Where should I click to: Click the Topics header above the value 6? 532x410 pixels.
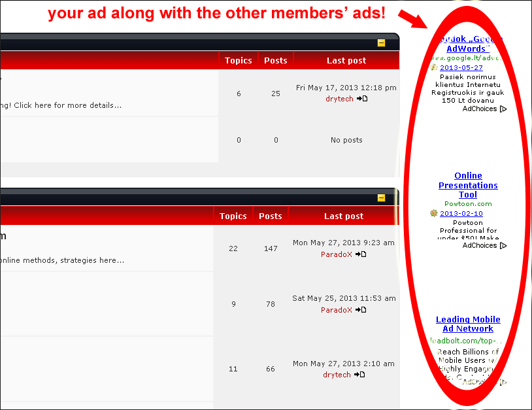click(x=238, y=60)
